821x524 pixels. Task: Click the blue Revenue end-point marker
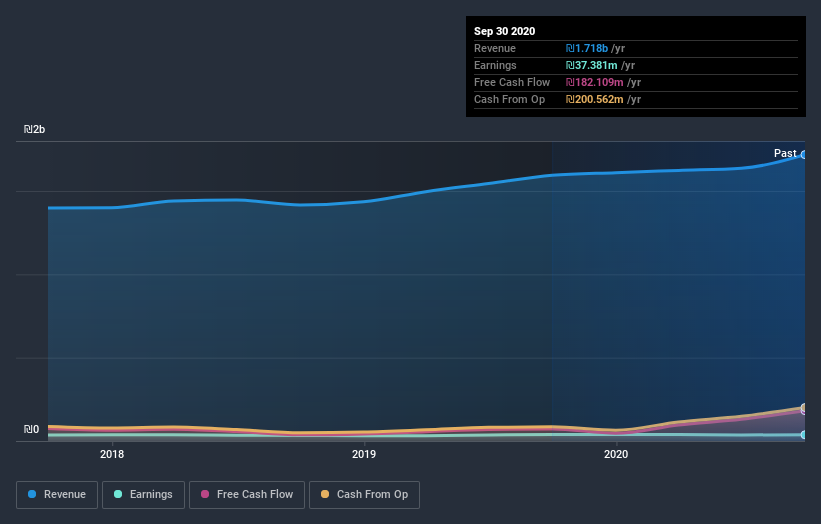pyautogui.click(x=804, y=155)
